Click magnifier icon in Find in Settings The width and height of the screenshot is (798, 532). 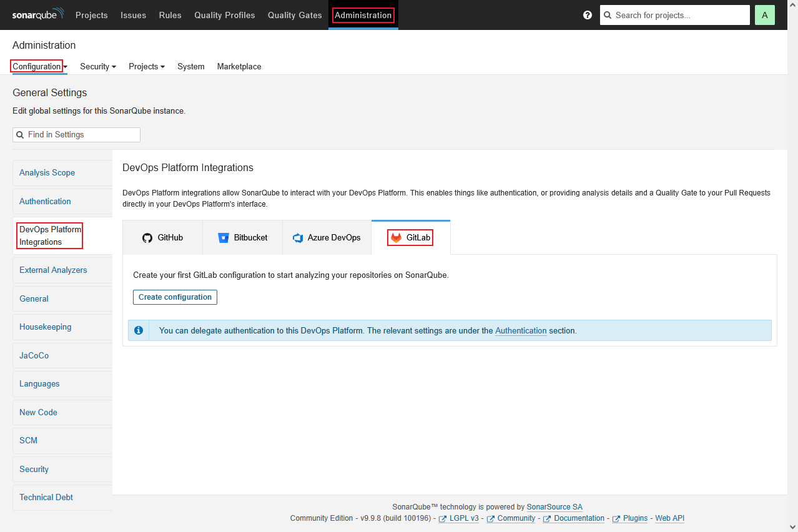(x=21, y=135)
